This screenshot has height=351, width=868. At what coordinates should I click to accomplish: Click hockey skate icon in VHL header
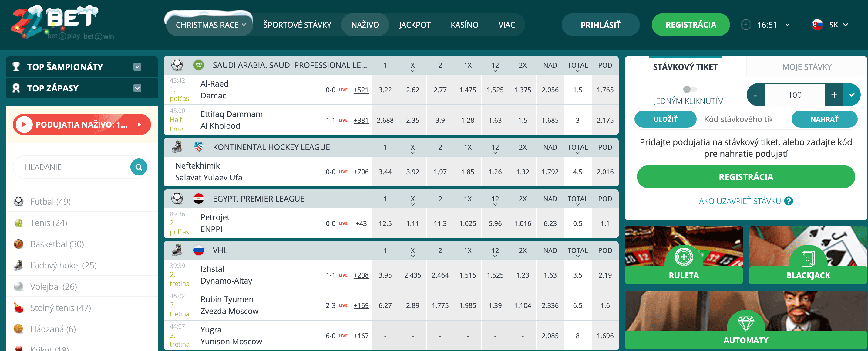(x=177, y=250)
